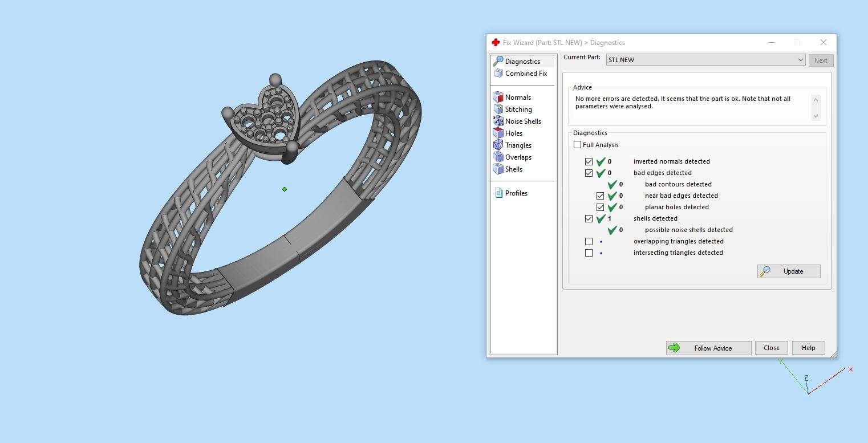868x443 pixels.
Task: Click the Holes cube icon
Action: (x=498, y=133)
